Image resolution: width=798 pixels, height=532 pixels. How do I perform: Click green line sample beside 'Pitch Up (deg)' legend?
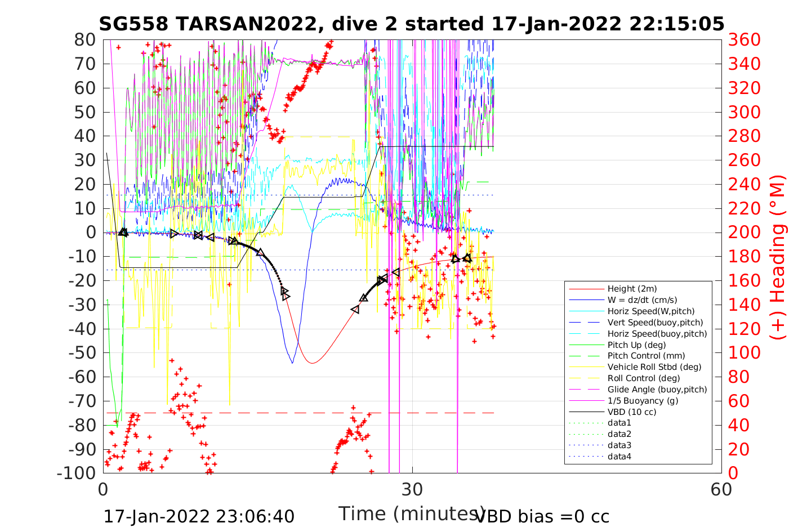click(x=586, y=345)
